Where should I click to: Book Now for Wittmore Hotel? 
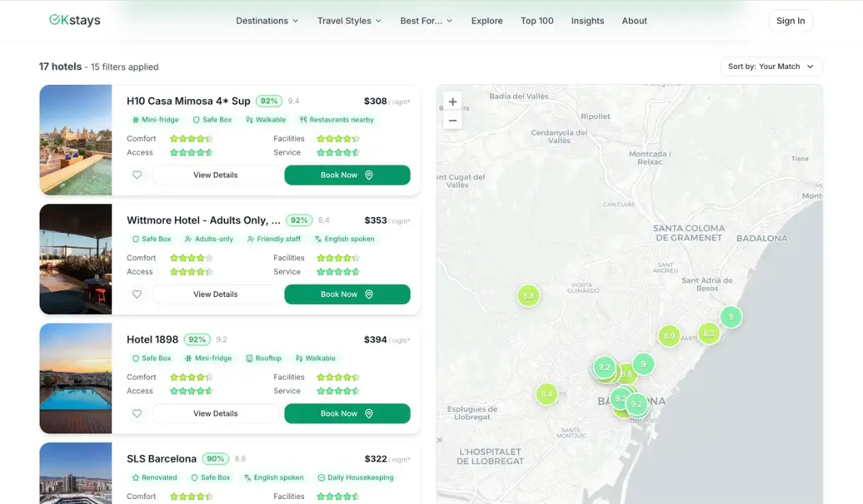click(x=347, y=294)
